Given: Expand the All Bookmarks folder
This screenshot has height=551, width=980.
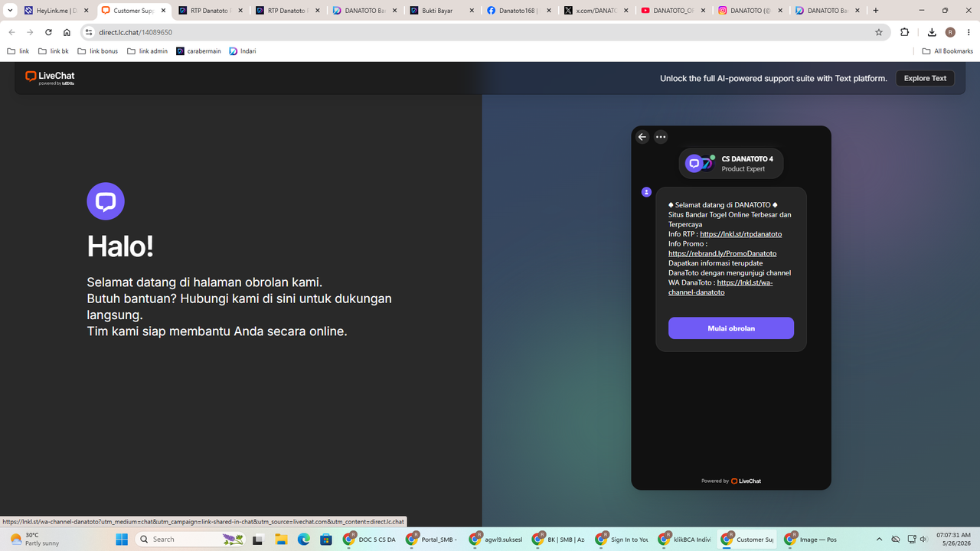Looking at the screenshot, I should click(948, 51).
